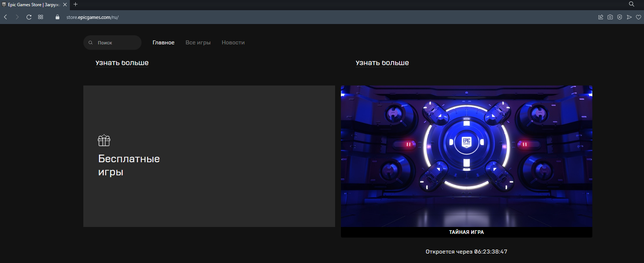
Task: Click the ТАЙНАЯ ИГРА label
Action: pos(466,232)
